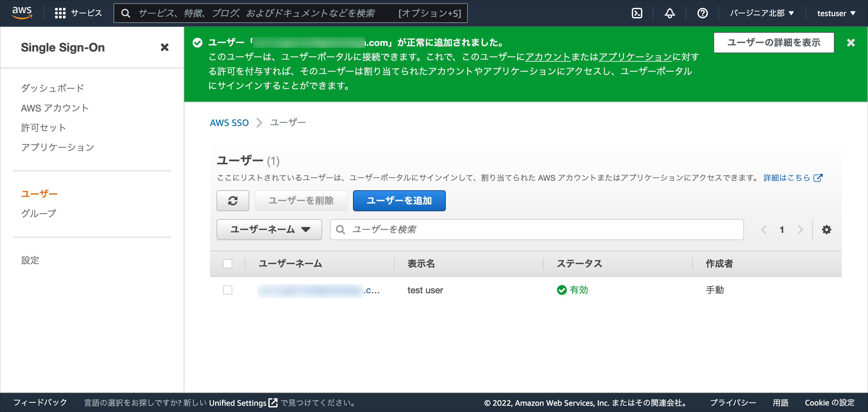The height and width of the screenshot is (412, 868).
Task: Open the blurred username link in table
Action: [x=319, y=290]
